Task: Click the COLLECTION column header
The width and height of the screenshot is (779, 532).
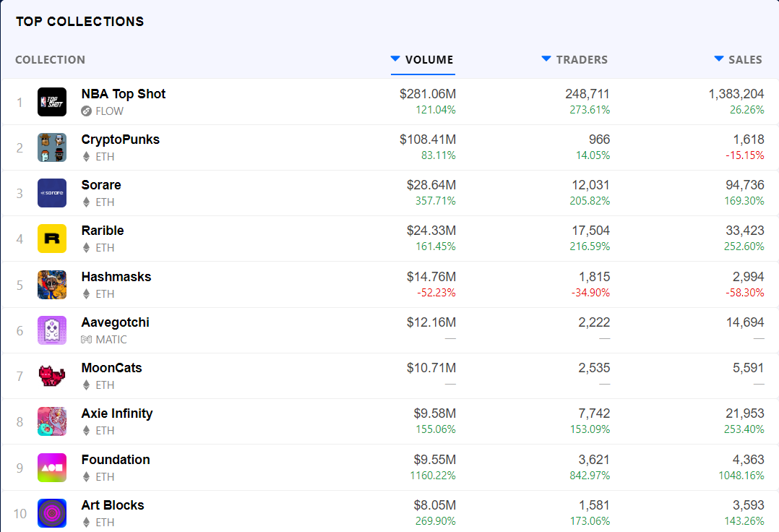Action: point(50,59)
